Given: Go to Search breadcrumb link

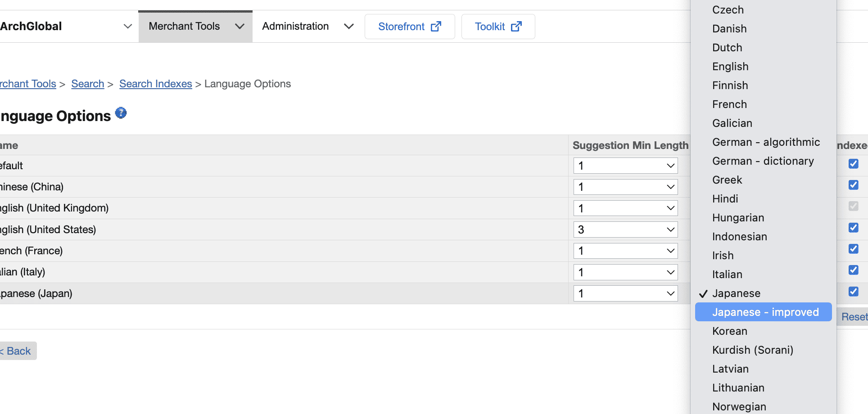Looking at the screenshot, I should click(x=88, y=84).
